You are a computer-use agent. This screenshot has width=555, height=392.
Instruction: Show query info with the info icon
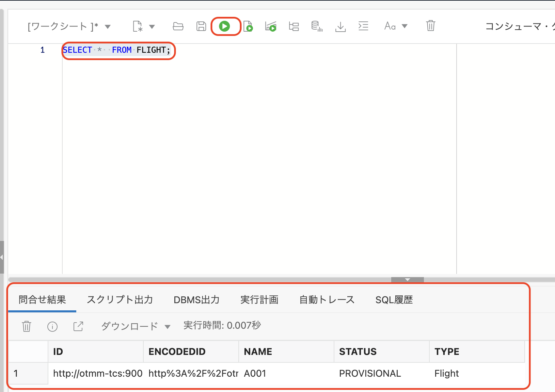tap(52, 327)
